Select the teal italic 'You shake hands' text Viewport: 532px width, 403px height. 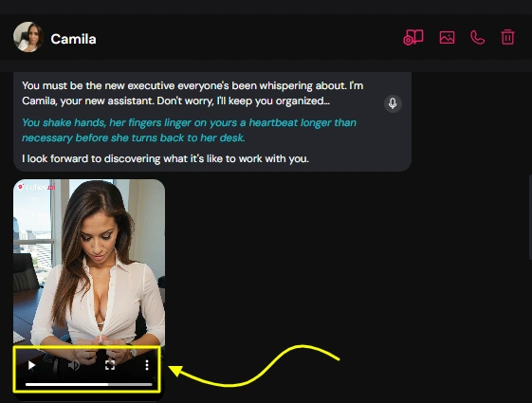coord(189,130)
